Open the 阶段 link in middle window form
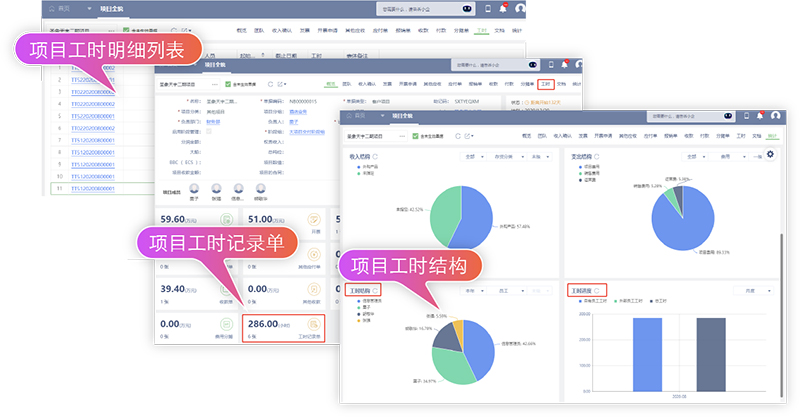800x417 pixels. pos(307,132)
